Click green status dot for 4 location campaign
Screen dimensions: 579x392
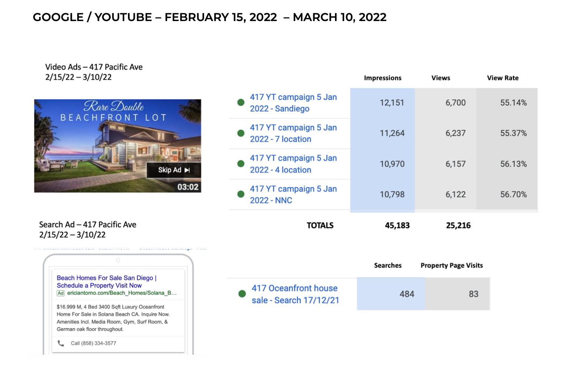point(241,164)
